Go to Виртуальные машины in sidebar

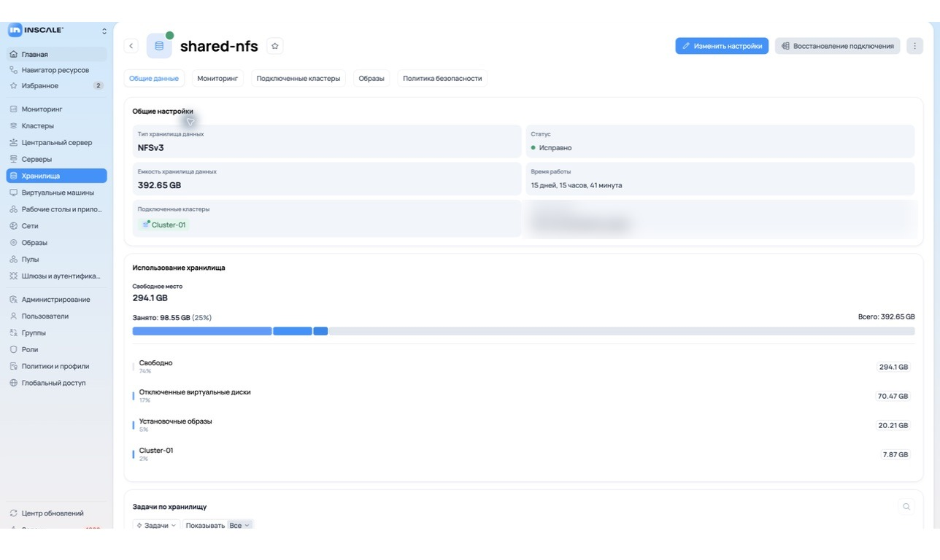pyautogui.click(x=57, y=192)
